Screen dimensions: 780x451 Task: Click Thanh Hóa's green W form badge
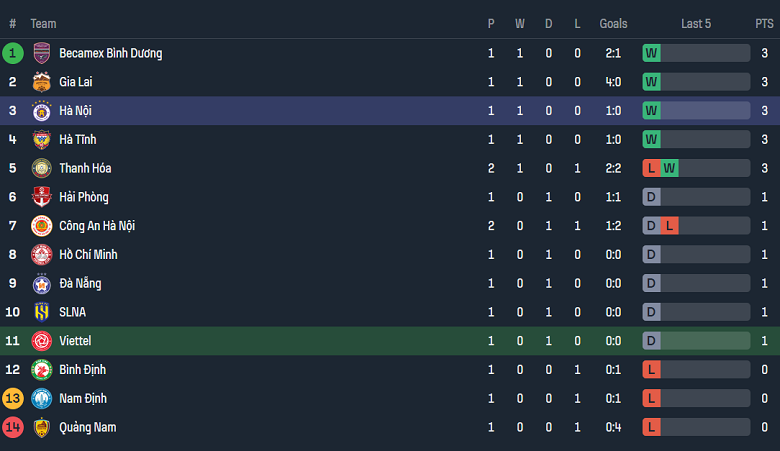(670, 168)
